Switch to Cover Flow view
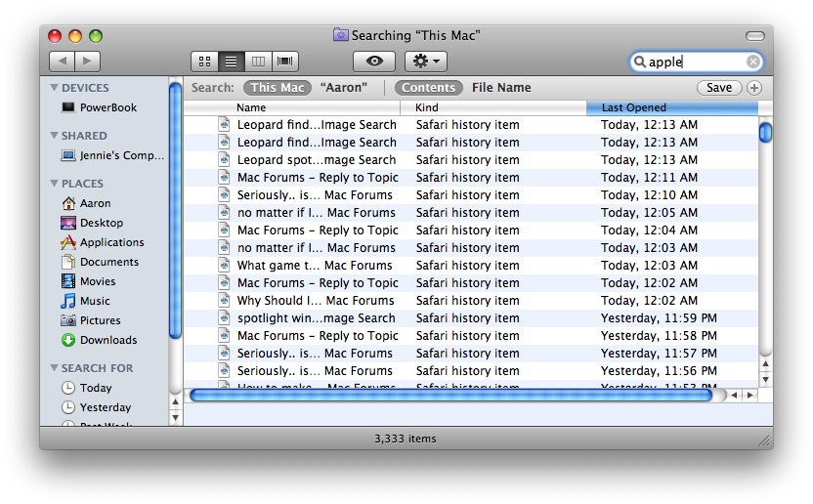Screen dimensions: 813x504 pyautogui.click(x=284, y=62)
